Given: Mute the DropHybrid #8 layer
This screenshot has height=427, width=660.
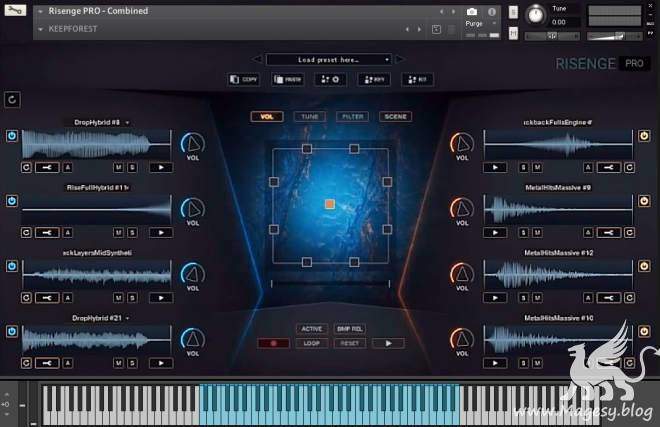Looking at the screenshot, I should pos(118,167).
